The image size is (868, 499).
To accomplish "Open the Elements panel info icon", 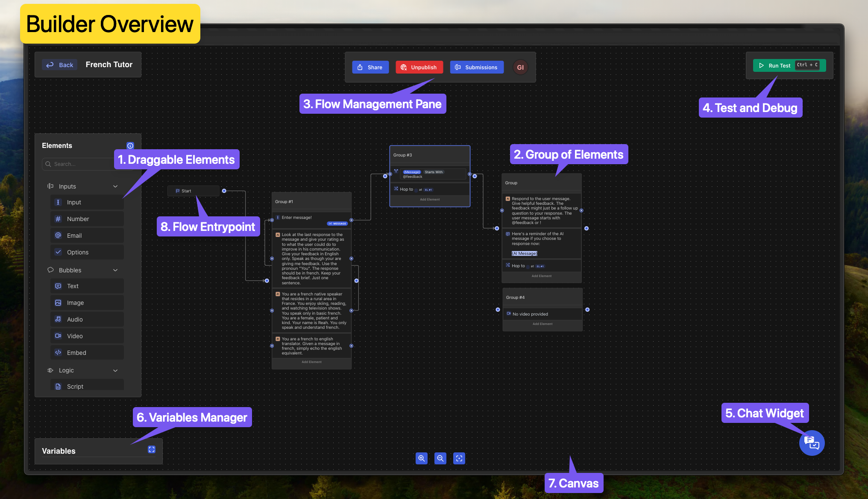I will 130,146.
